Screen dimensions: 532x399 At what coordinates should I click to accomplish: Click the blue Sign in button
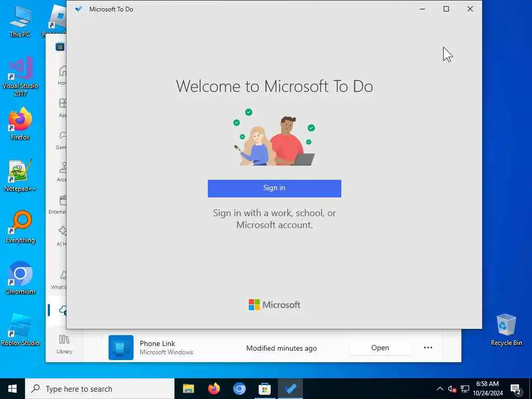point(274,188)
